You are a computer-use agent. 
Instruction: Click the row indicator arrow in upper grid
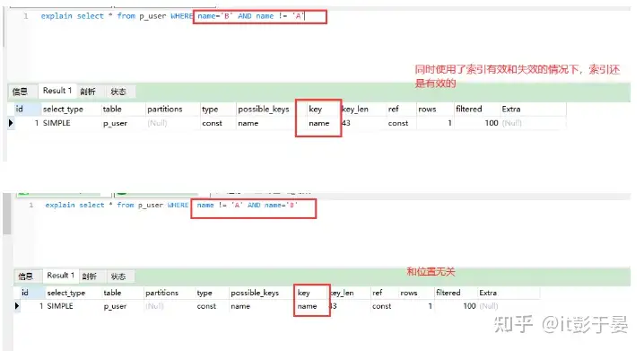click(11, 123)
